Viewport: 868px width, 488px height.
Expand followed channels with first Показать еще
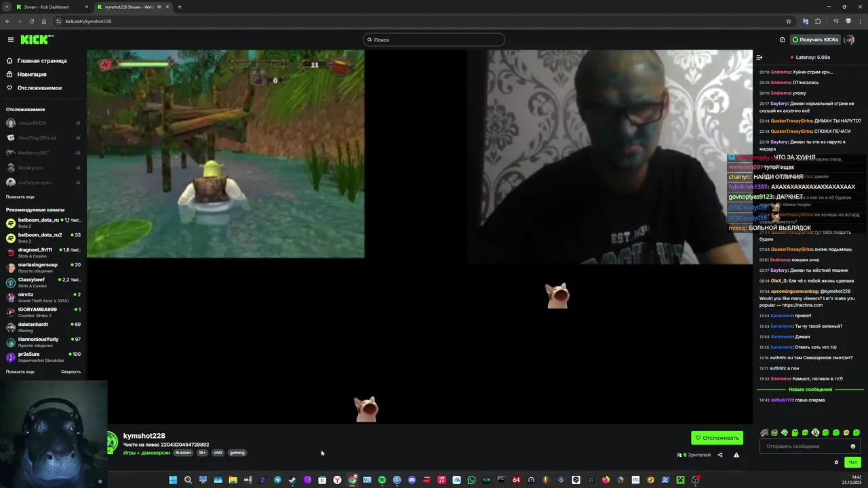[20, 197]
